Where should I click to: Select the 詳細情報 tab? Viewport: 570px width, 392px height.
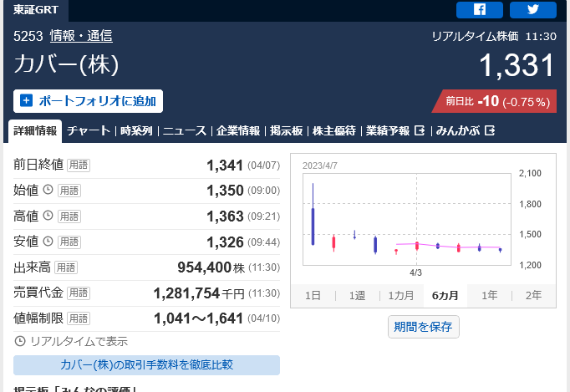click(x=35, y=130)
